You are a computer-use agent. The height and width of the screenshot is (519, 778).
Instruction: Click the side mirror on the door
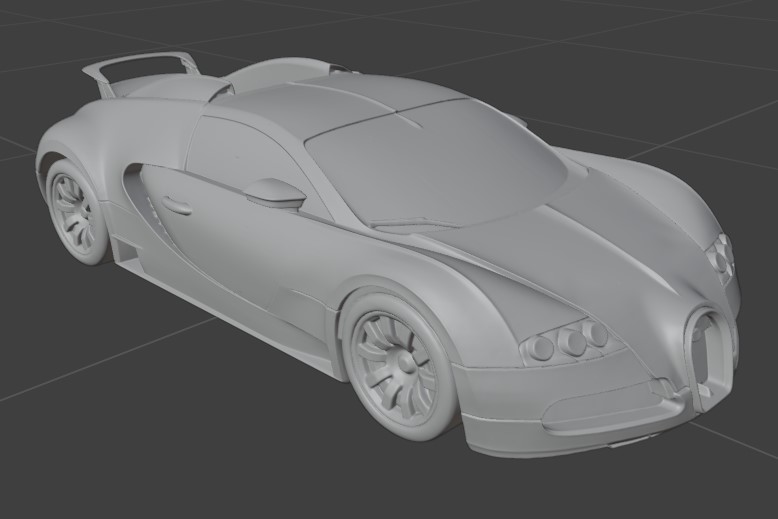tap(275, 193)
